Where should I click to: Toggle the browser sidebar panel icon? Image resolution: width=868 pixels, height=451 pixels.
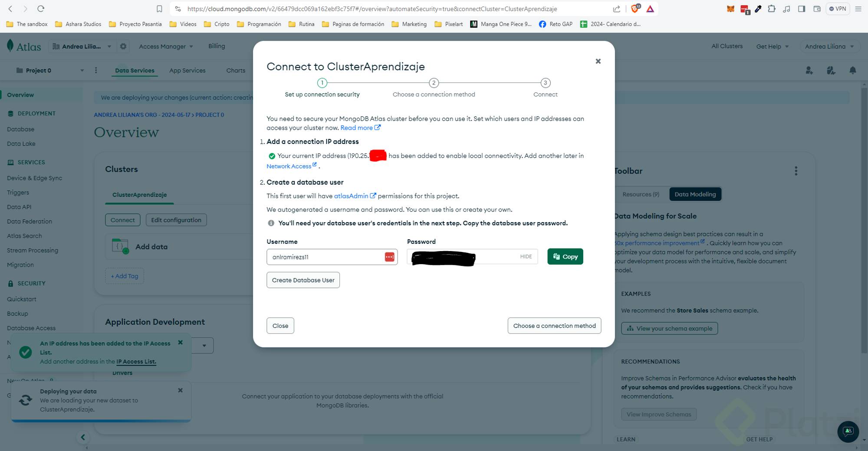(802, 9)
